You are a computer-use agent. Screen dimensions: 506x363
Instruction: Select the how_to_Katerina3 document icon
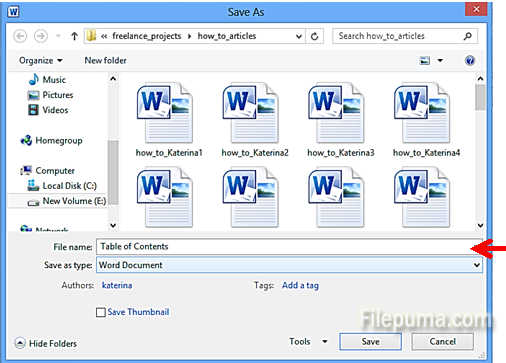(336, 113)
